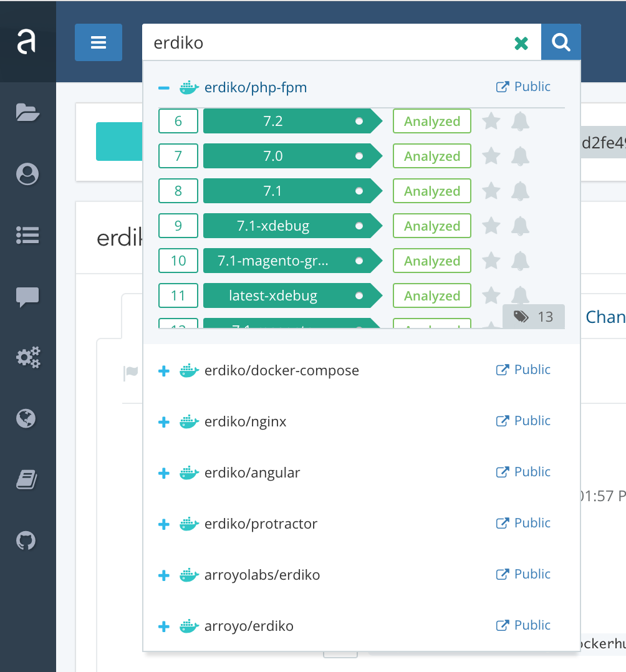626x672 pixels.
Task: Click the number 8 box beside tag 7.1
Action: [x=178, y=191]
